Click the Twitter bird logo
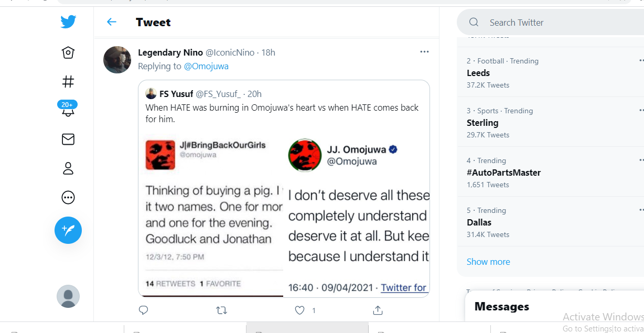 (x=68, y=22)
